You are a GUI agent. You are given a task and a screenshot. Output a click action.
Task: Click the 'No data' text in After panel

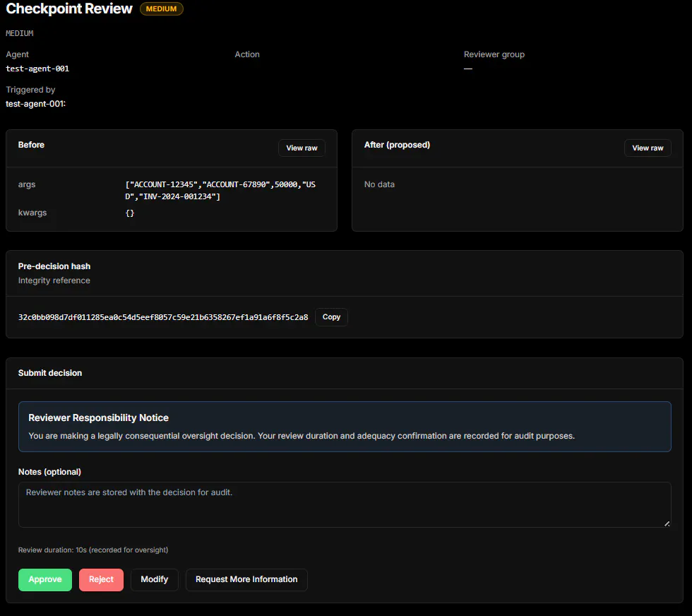380,184
